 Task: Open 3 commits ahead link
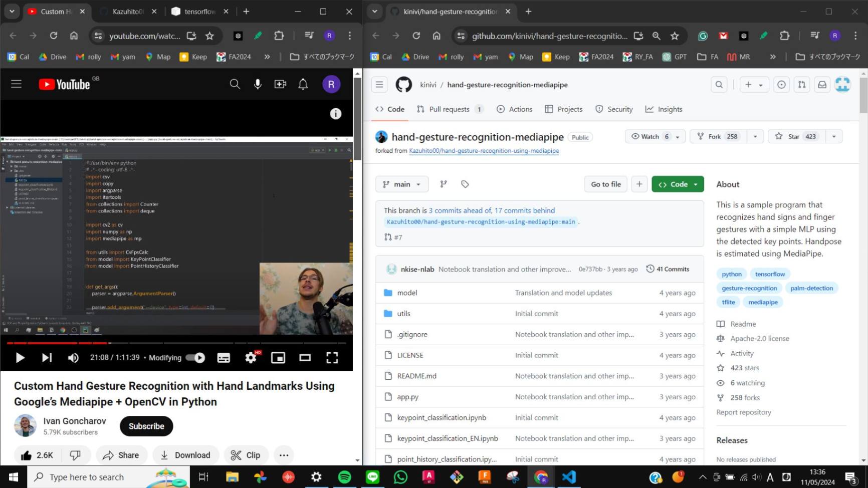pos(460,210)
